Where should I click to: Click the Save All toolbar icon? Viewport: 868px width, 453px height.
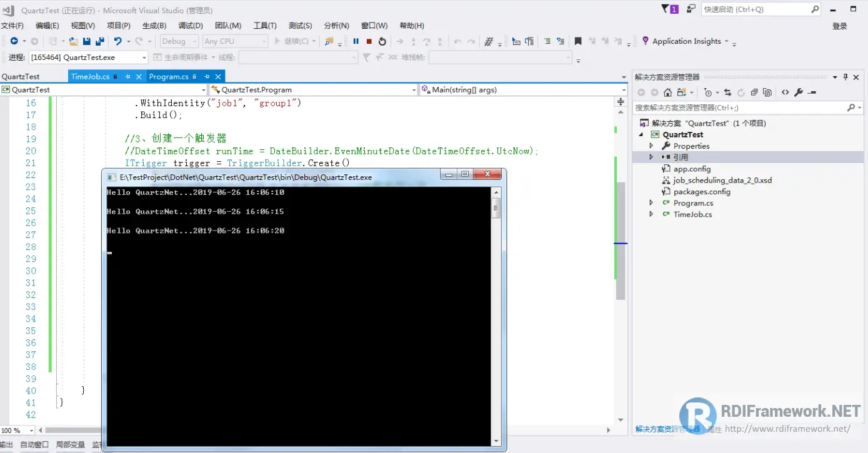pyautogui.click(x=99, y=41)
